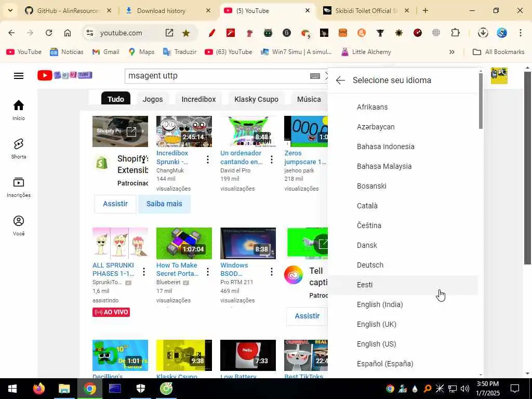This screenshot has width=532, height=399.
Task: Select the Incredibox filter chip
Action: pos(198,99)
